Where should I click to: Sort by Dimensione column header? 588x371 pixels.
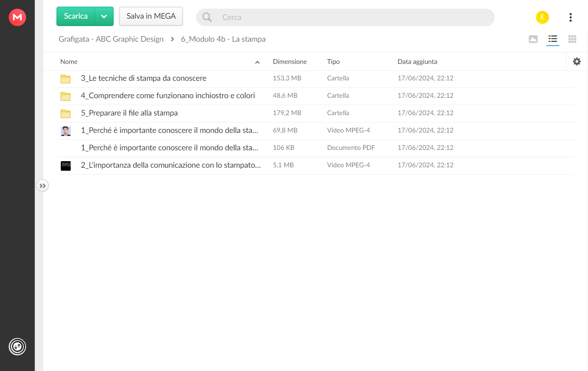click(x=290, y=62)
